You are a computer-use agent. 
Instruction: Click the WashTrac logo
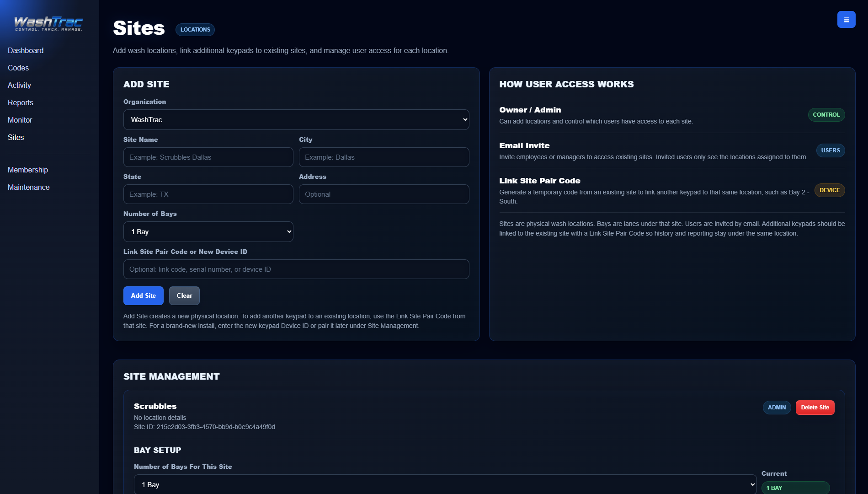pos(48,23)
